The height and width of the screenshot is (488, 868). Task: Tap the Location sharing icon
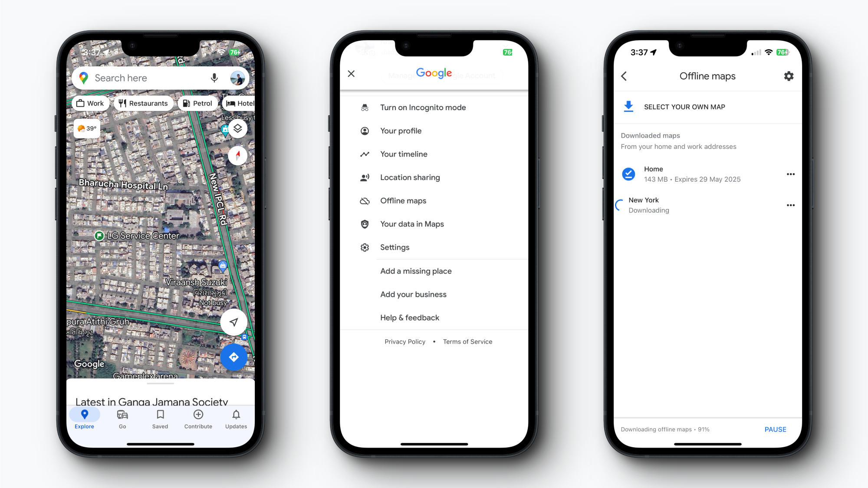(364, 177)
